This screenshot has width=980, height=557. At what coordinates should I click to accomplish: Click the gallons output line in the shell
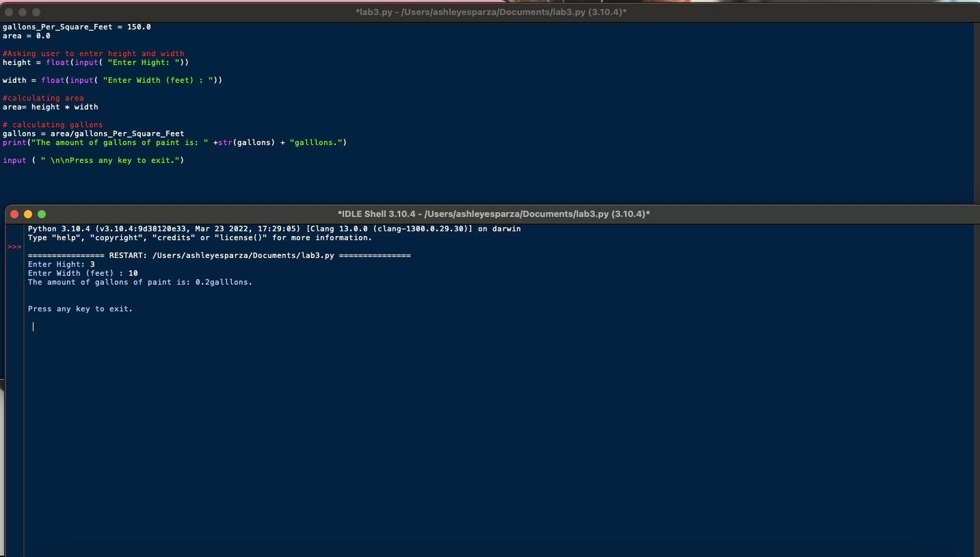140,283
